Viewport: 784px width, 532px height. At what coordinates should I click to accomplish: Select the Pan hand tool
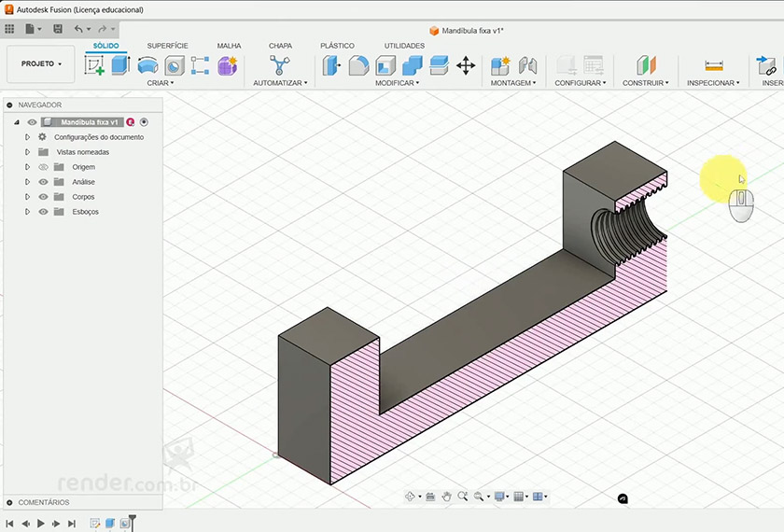447,497
